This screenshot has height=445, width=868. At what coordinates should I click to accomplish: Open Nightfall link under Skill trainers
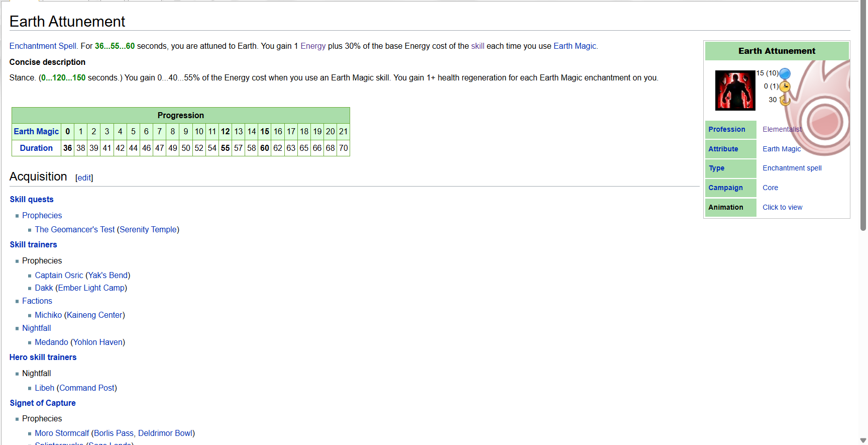click(37, 328)
